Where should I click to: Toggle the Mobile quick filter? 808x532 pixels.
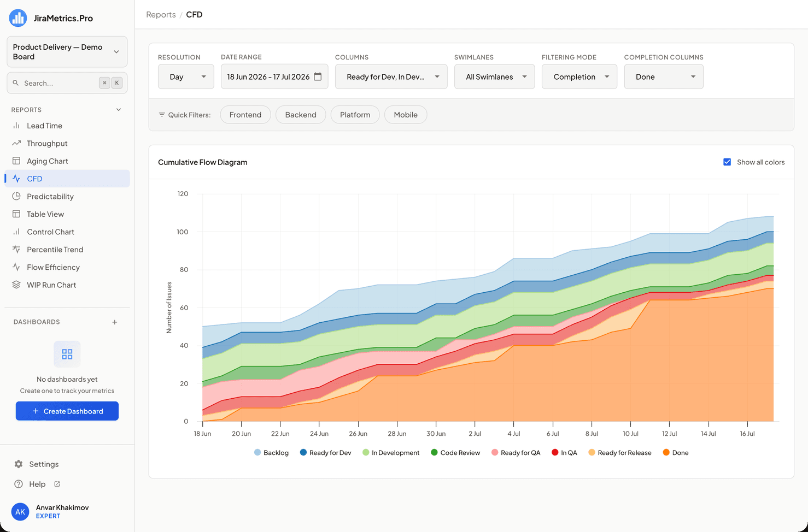pyautogui.click(x=406, y=115)
